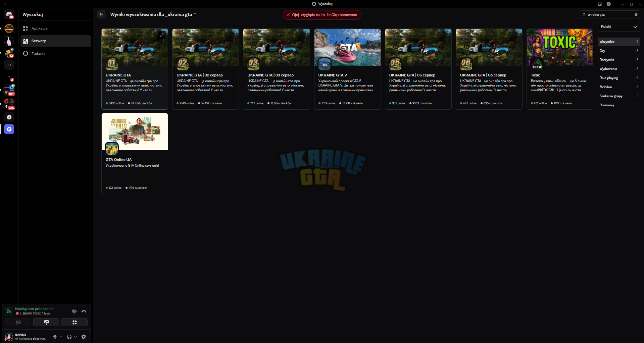Clear the search field with the X icon
The width and height of the screenshot is (644, 343).
point(636,14)
